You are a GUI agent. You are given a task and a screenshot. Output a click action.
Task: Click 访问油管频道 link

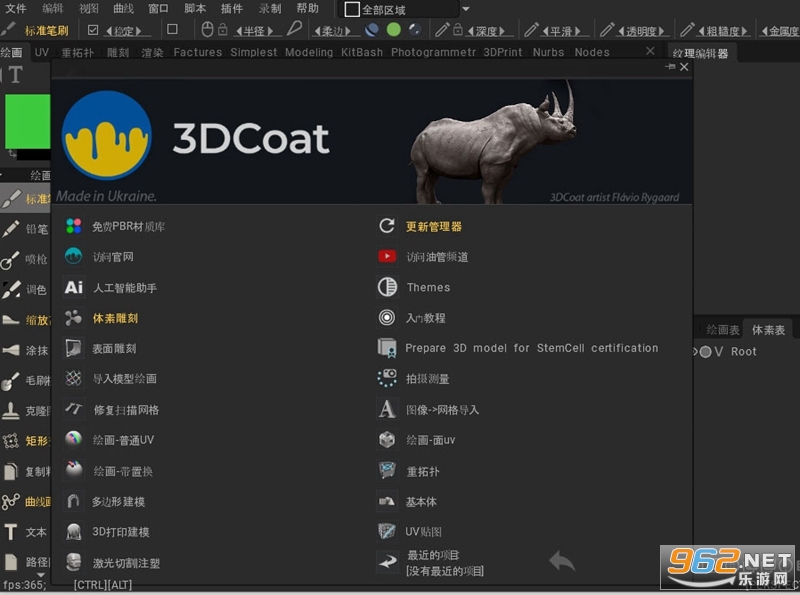[x=437, y=257]
